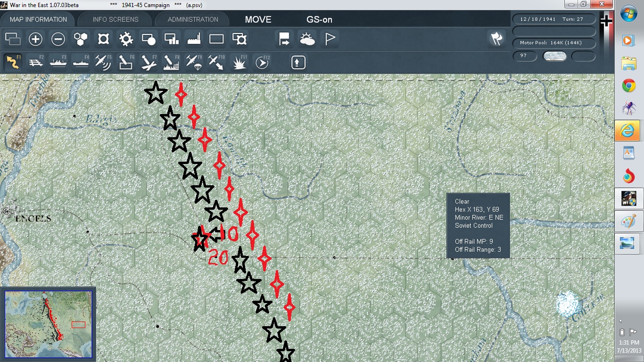Click the empty rectangle toolbar icon
Viewport: 644px width, 362px height.
(216, 39)
